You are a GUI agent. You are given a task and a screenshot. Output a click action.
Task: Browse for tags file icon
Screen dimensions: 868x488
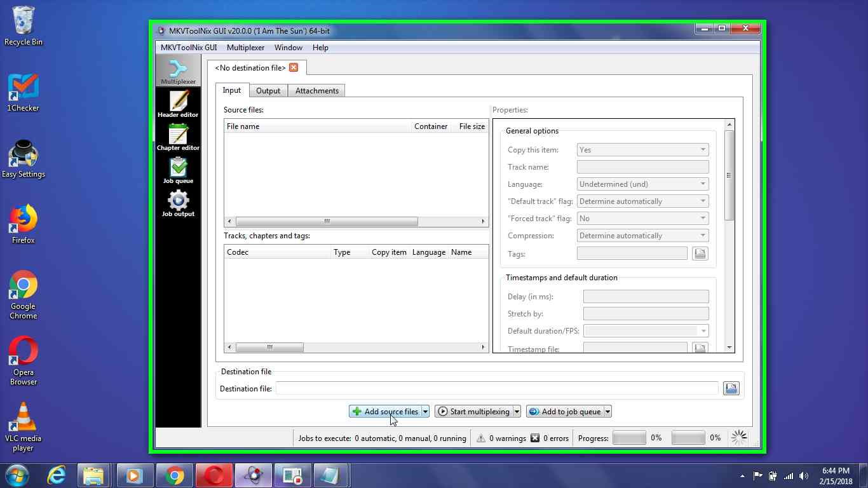coord(700,254)
